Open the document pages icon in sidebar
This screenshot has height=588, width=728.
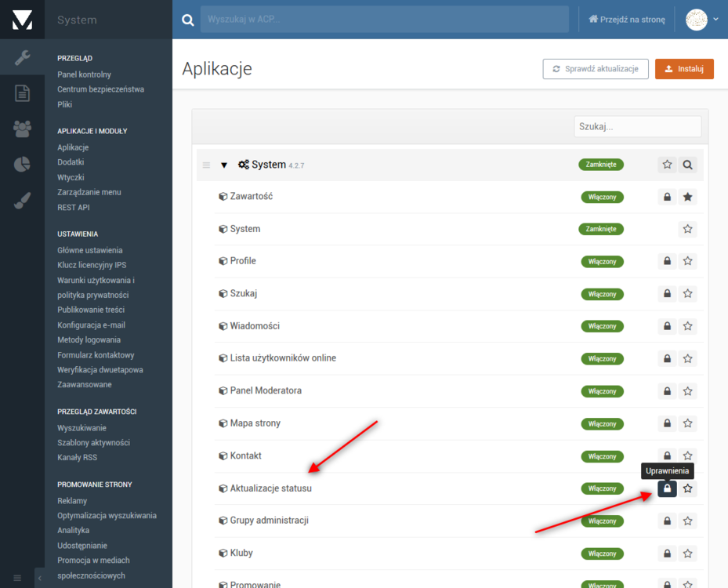(x=22, y=93)
